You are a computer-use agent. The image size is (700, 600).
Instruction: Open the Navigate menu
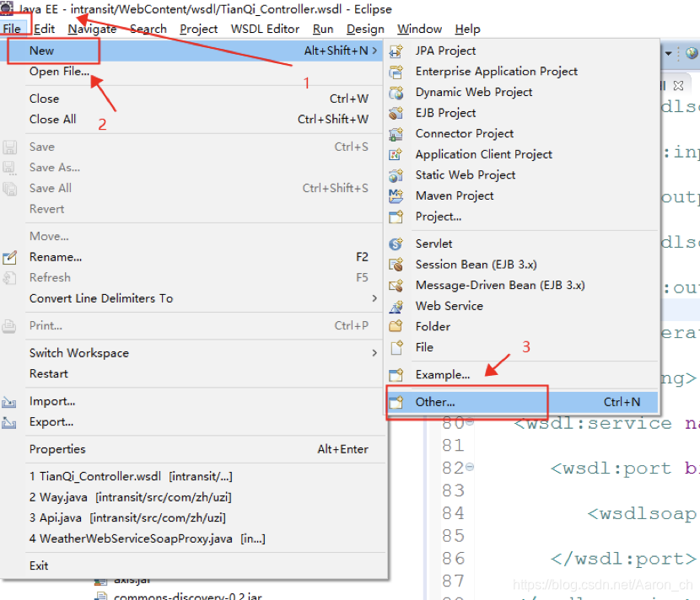pos(92,29)
